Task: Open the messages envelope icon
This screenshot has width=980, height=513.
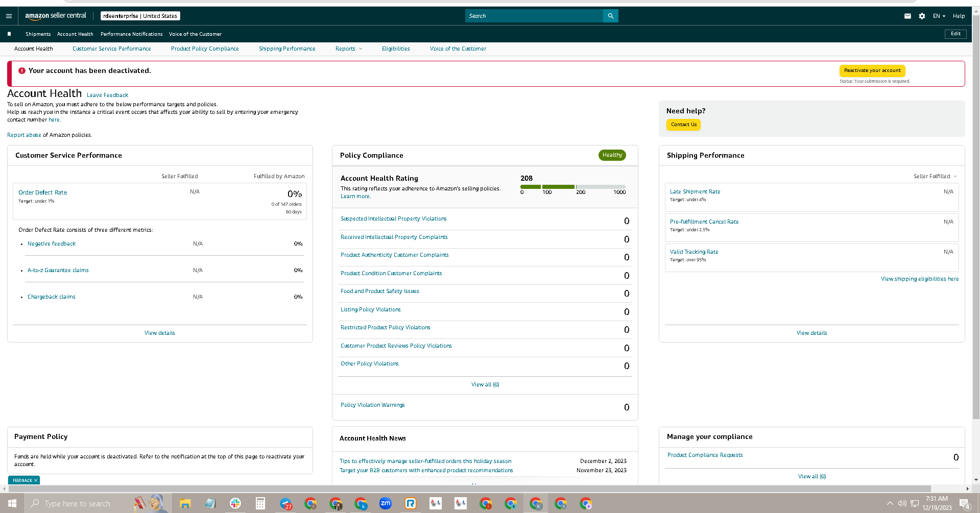Action: point(907,16)
